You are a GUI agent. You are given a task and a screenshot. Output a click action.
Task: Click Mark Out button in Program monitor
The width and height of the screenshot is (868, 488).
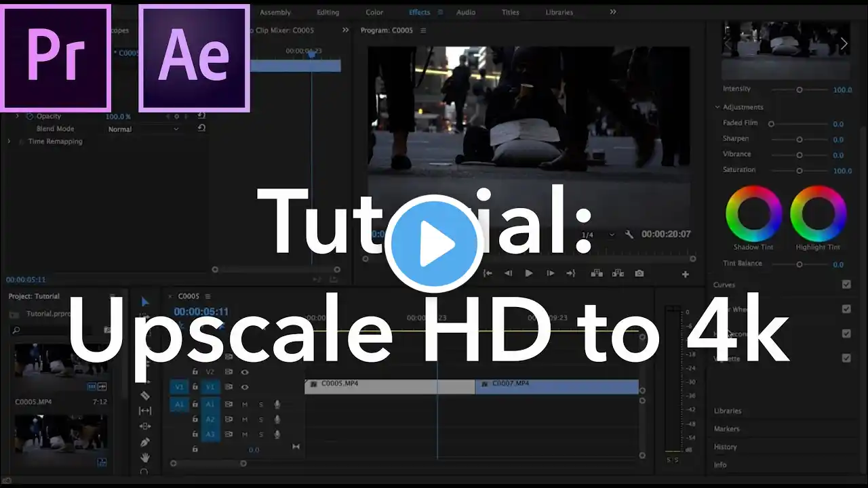pyautogui.click(x=571, y=273)
